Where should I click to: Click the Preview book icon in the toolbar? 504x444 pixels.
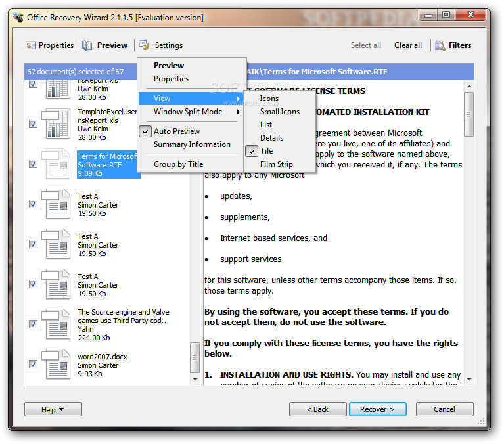click(87, 45)
